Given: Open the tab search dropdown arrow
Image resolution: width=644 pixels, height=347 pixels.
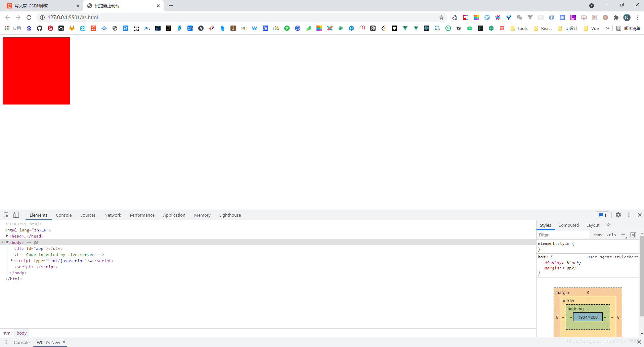Looking at the screenshot, I should click(x=592, y=6).
